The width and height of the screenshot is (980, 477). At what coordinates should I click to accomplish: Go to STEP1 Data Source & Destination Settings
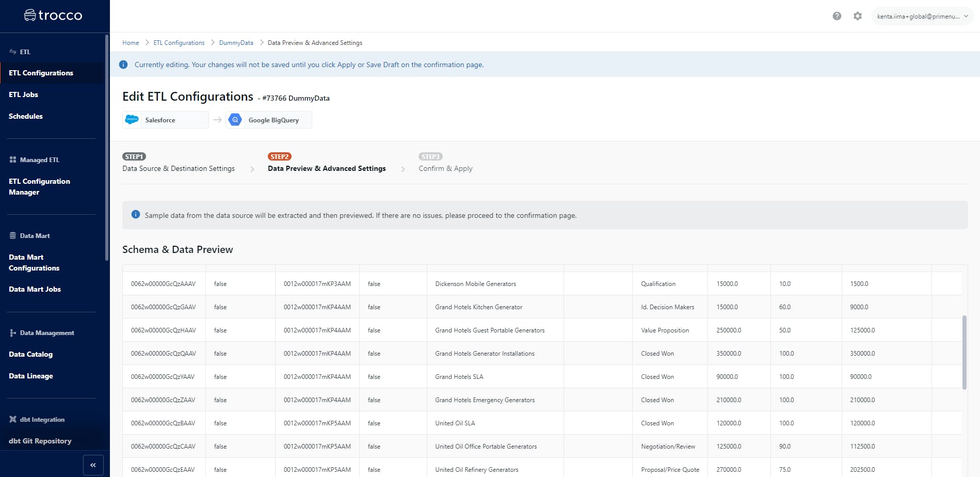pyautogui.click(x=178, y=168)
